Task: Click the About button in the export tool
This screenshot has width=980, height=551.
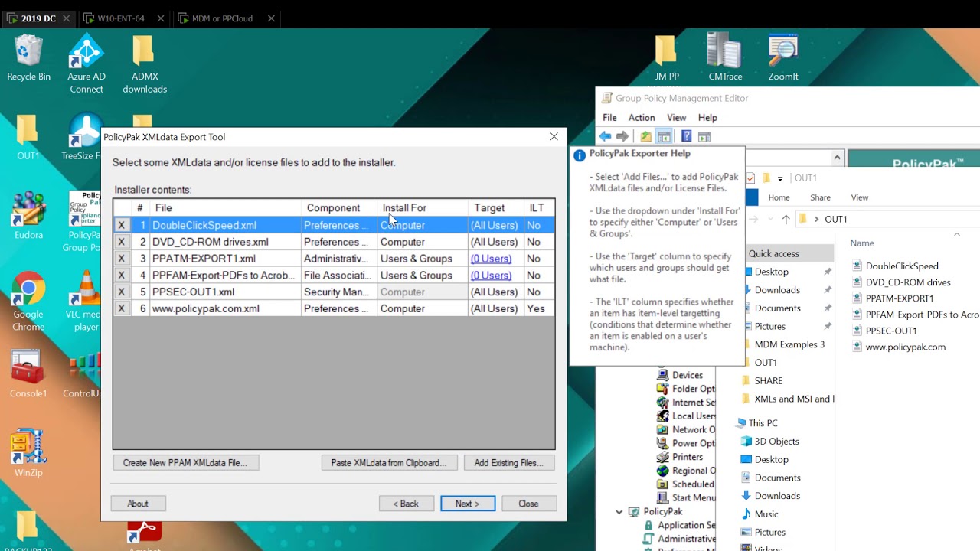Action: pos(138,504)
